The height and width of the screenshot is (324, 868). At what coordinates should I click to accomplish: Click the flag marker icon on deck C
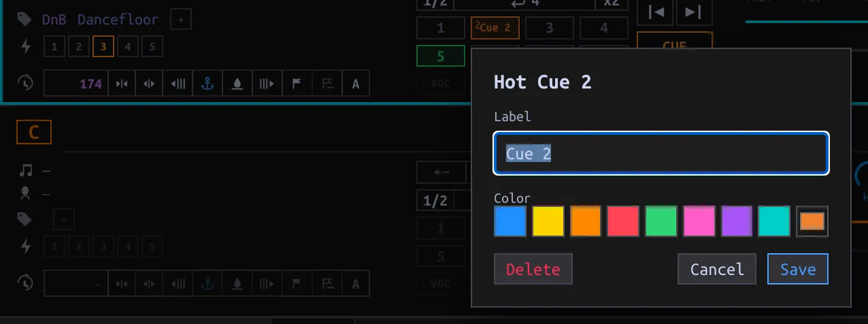(297, 283)
